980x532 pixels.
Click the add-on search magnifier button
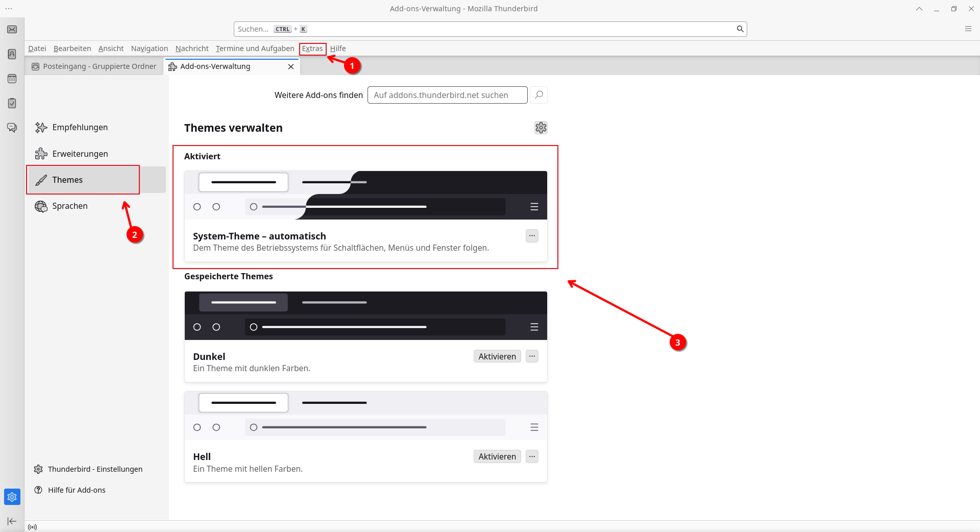(538, 95)
